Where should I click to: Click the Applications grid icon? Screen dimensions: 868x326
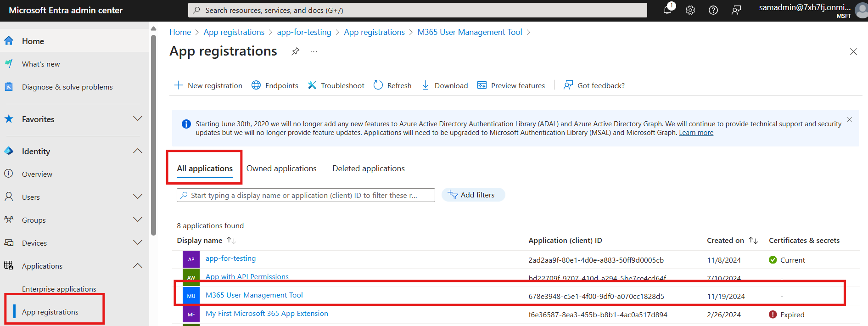[9, 265]
